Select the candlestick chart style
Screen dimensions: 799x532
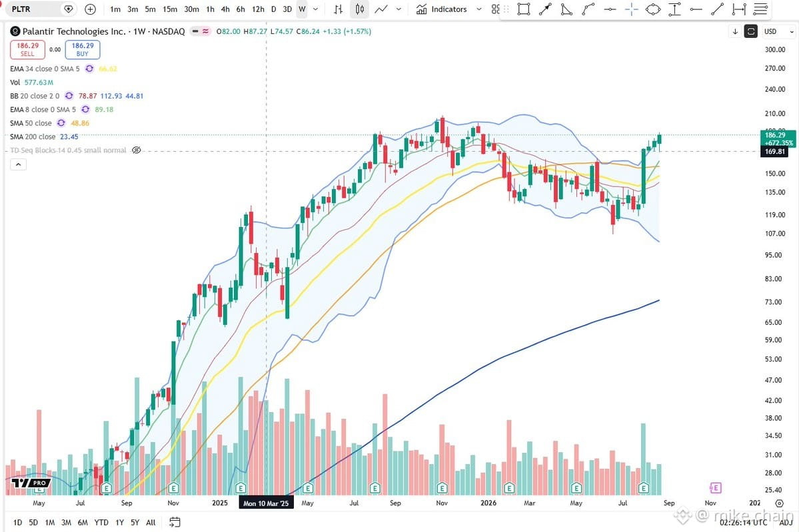[360, 9]
